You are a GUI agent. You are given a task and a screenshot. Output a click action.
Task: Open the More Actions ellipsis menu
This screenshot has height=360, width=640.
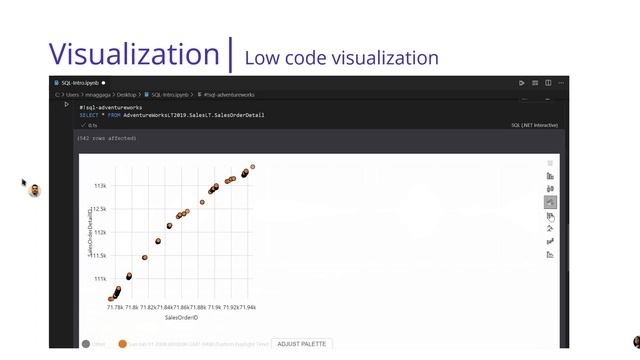561,83
